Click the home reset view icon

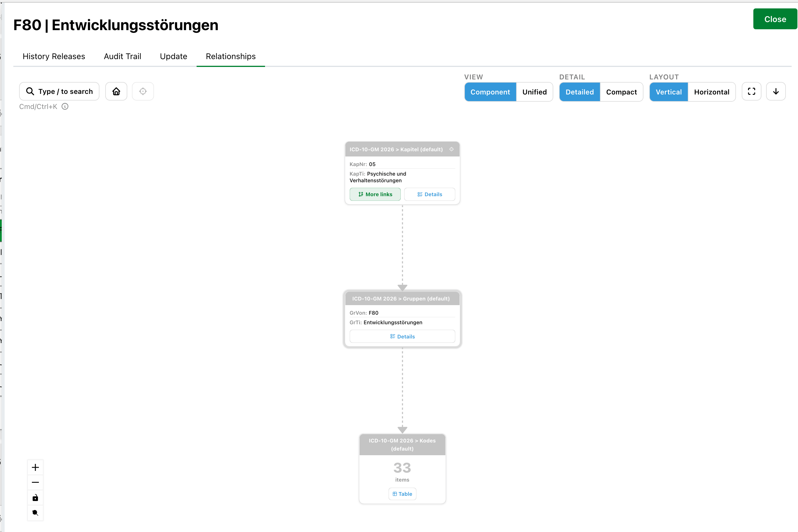point(116,91)
